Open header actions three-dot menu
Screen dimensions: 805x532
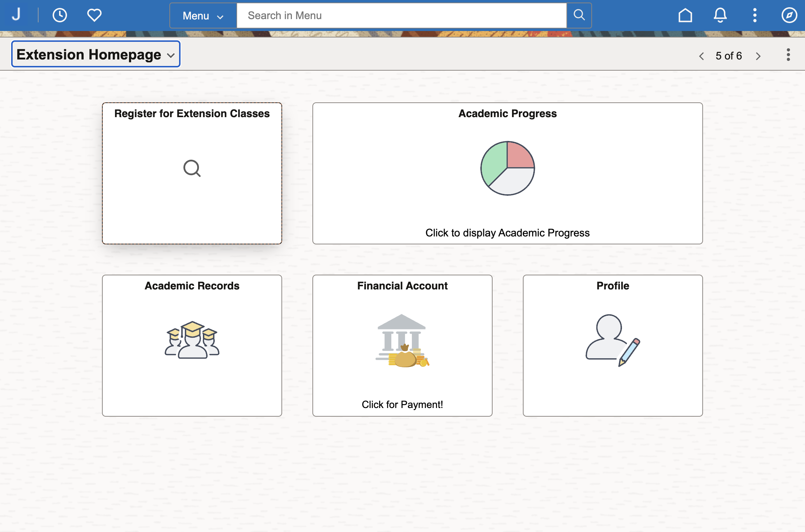coord(755,15)
